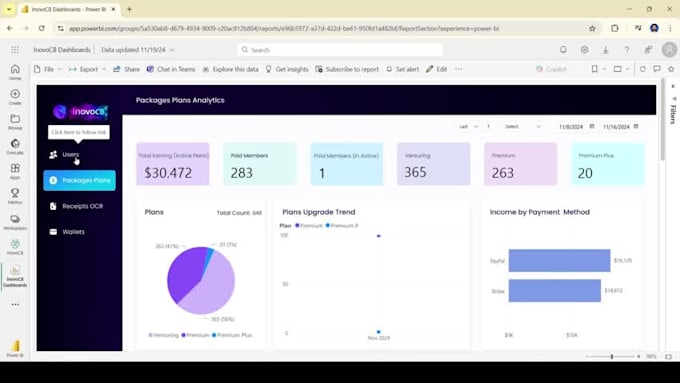
Task: Open the OneLake icon in sidebar
Action: tap(15, 146)
